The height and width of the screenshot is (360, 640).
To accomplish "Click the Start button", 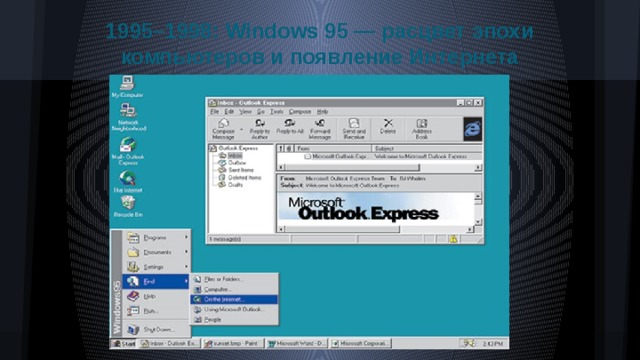I will [x=124, y=344].
